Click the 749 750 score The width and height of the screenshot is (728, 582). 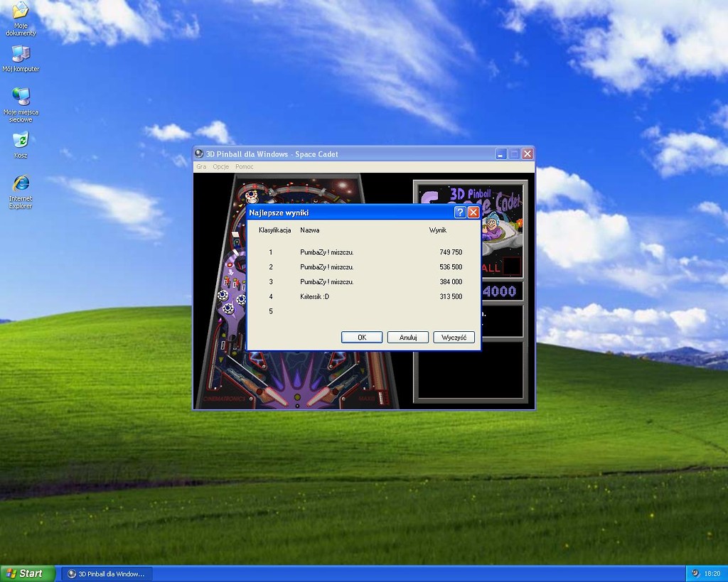[451, 252]
